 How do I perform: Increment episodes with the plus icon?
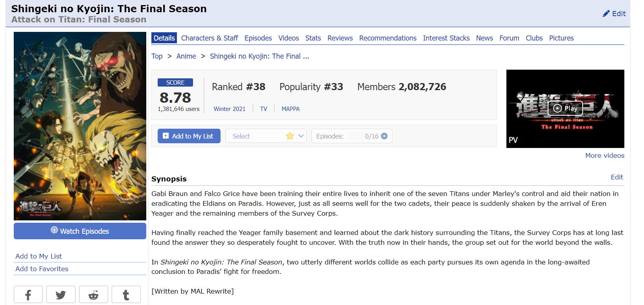coord(385,136)
